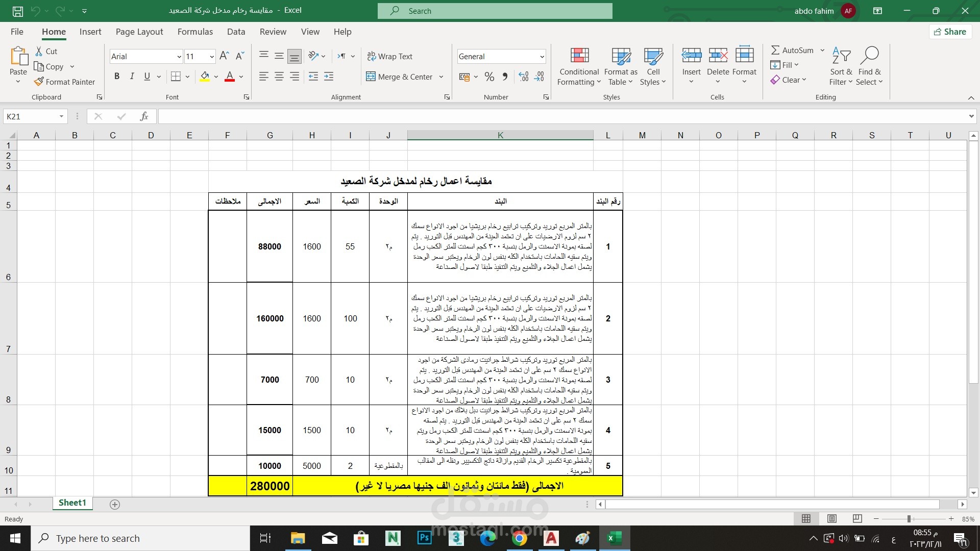The width and height of the screenshot is (980, 551).
Task: Click the Share button
Action: [950, 32]
